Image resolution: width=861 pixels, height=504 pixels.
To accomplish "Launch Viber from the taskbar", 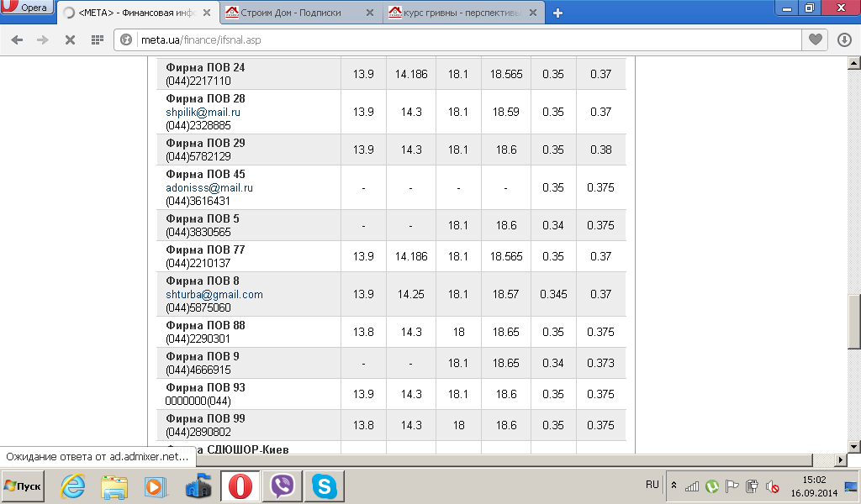I will click(x=283, y=486).
